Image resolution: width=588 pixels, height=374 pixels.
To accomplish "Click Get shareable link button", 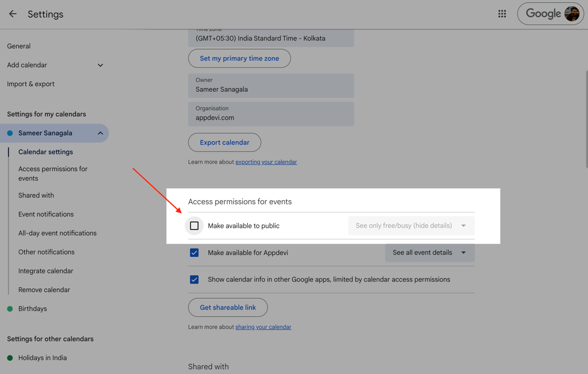I will 228,308.
